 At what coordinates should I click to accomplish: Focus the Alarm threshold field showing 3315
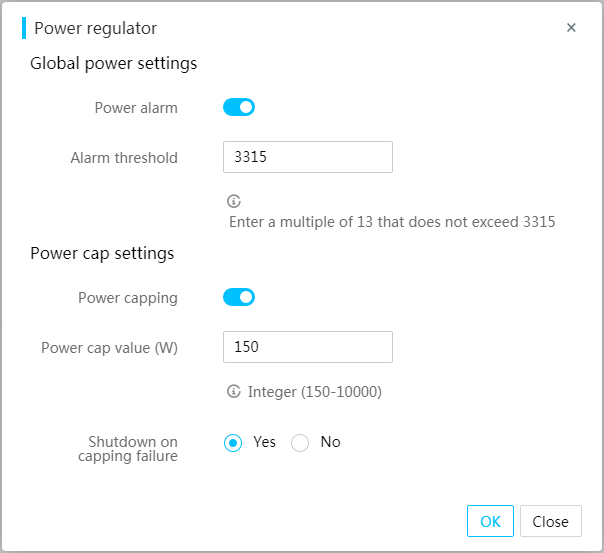coord(308,157)
